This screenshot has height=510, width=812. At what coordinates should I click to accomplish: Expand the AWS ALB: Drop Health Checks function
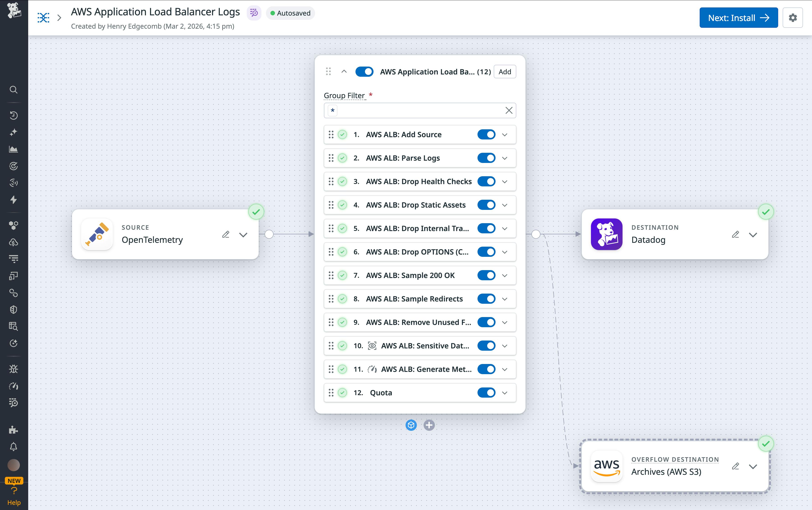(x=504, y=181)
